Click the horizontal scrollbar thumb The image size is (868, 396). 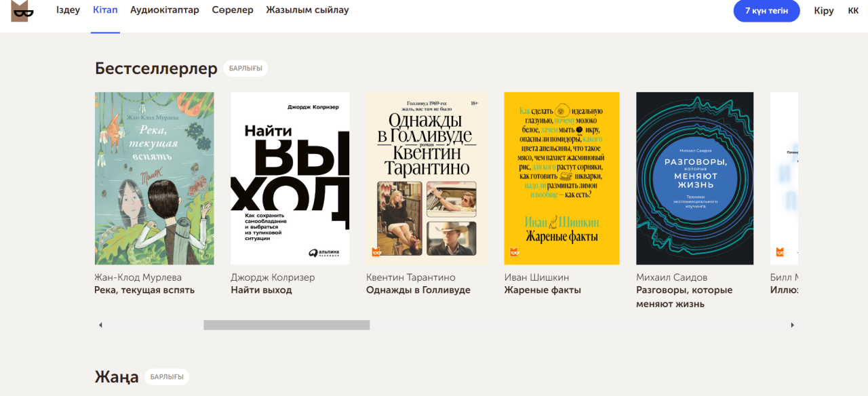tap(286, 325)
